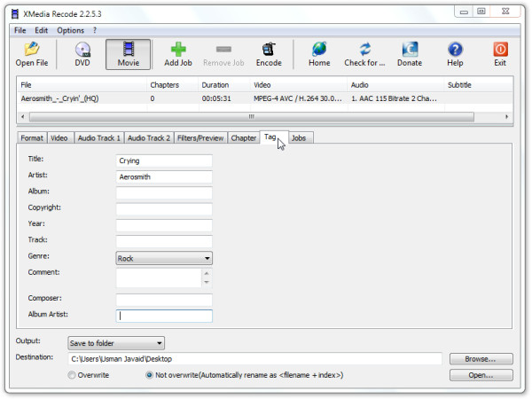Click the MPEG-4 AVC / H.264 video cell

pos(298,98)
